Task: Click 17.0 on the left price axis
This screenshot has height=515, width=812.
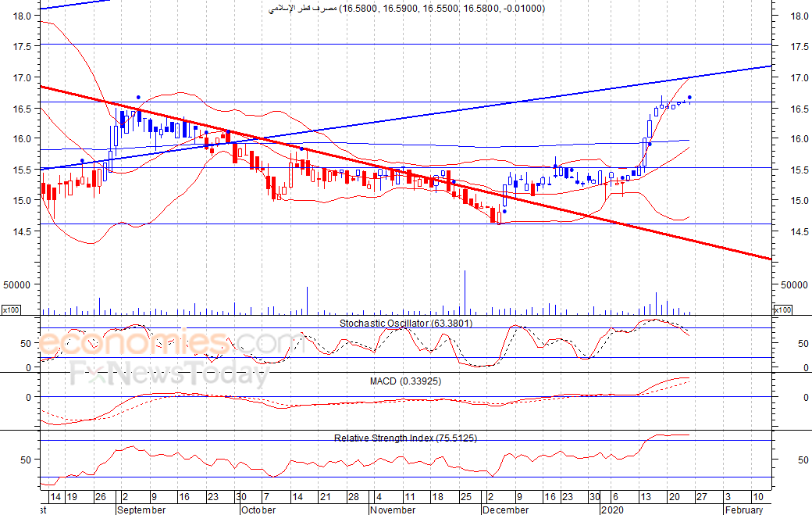Action: [23, 77]
